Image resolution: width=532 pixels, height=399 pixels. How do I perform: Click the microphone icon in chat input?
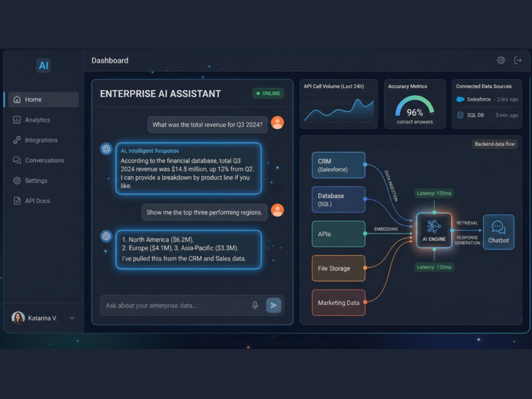tap(255, 305)
